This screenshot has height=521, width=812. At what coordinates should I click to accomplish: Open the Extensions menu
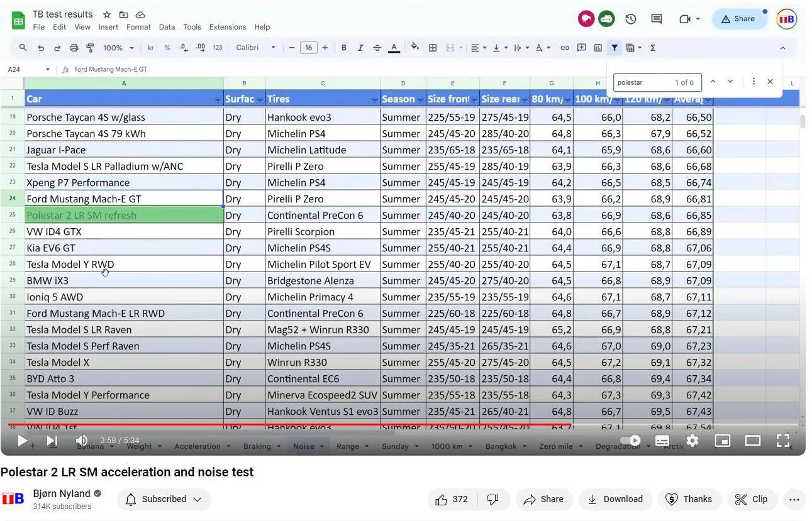pos(228,27)
